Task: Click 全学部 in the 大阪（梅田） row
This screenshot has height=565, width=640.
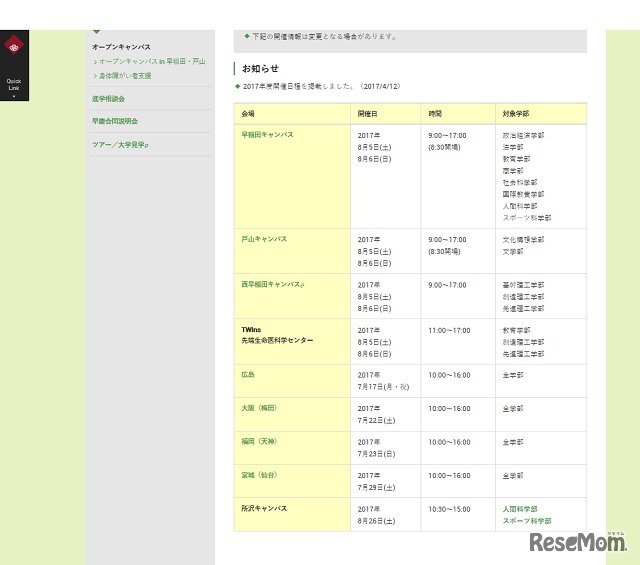Action: pyautogui.click(x=513, y=408)
